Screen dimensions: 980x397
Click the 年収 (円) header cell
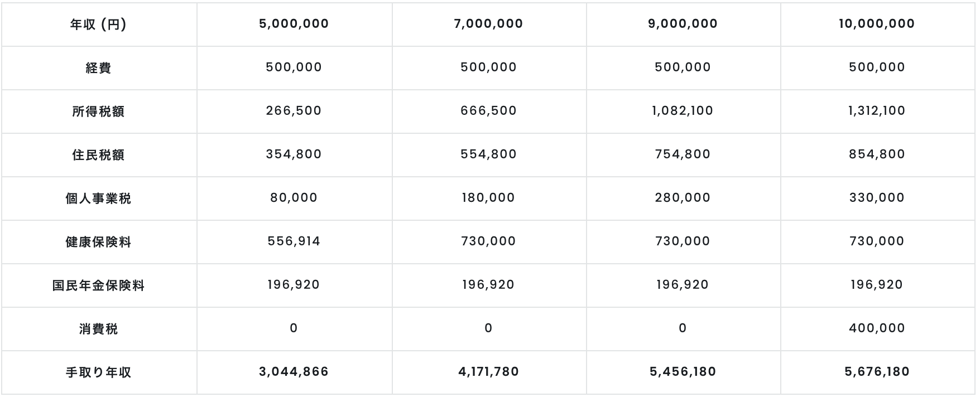98,25
